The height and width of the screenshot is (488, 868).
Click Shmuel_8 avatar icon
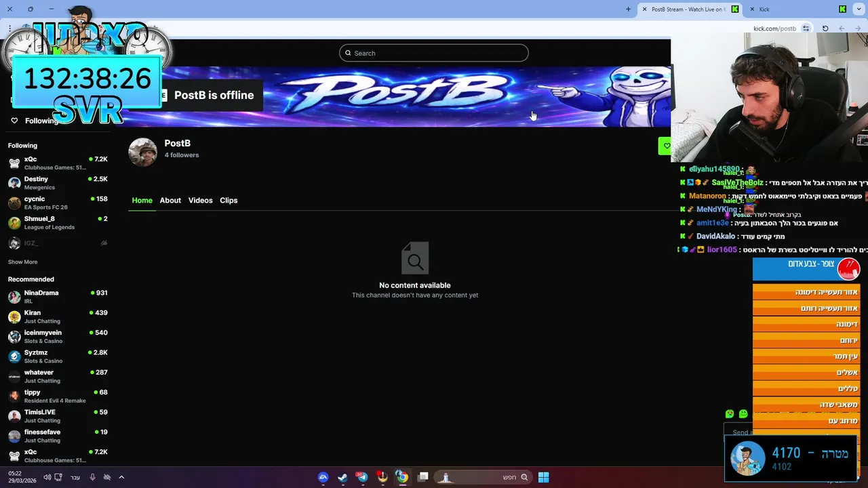click(x=14, y=223)
